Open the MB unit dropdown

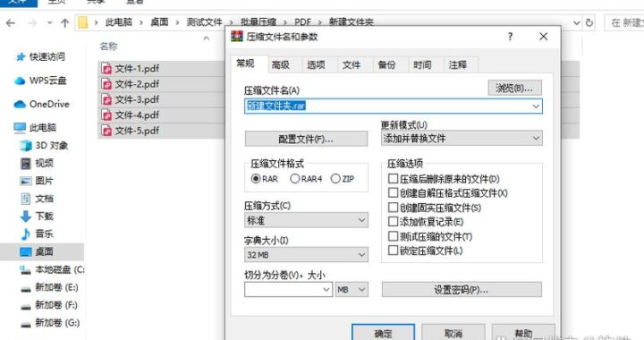[352, 290]
